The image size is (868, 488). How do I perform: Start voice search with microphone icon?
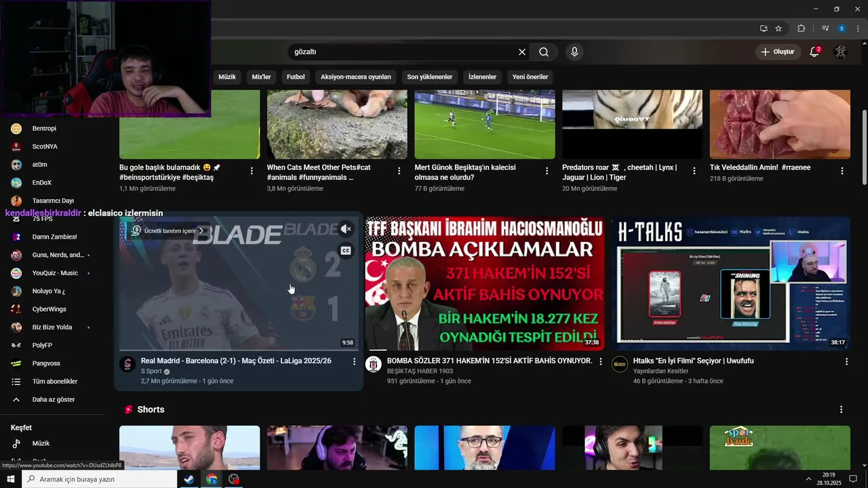[x=574, y=52]
